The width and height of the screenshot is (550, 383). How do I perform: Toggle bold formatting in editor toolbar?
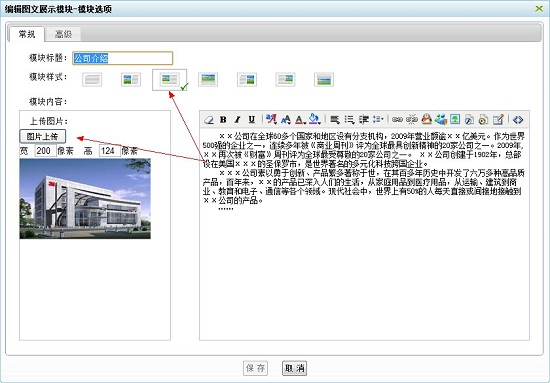point(223,120)
